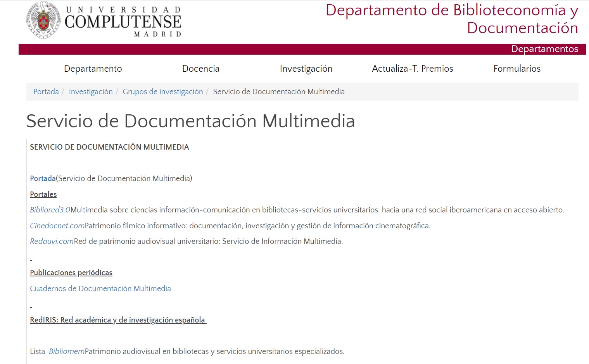The width and height of the screenshot is (589, 364).
Task: Open the Investigación navigation menu
Action: [x=306, y=69]
